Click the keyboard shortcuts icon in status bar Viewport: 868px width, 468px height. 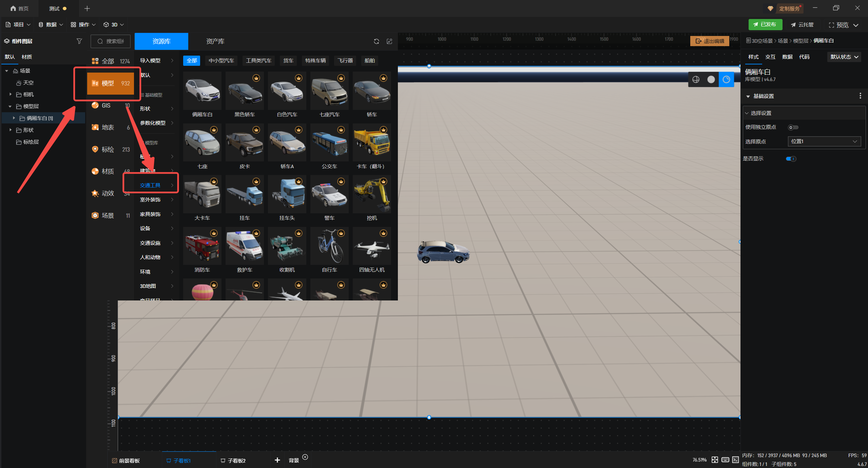tap(725, 460)
